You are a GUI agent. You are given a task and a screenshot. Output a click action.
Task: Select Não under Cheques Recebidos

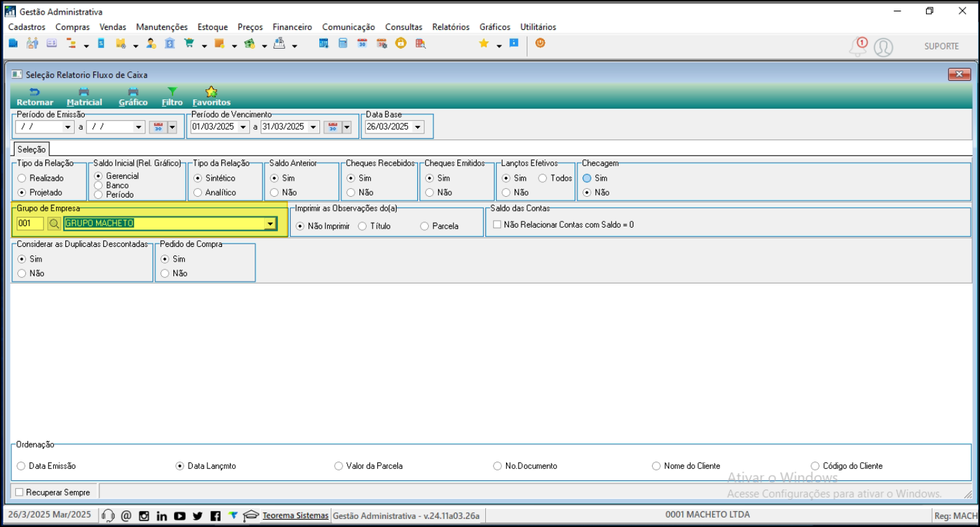point(351,192)
